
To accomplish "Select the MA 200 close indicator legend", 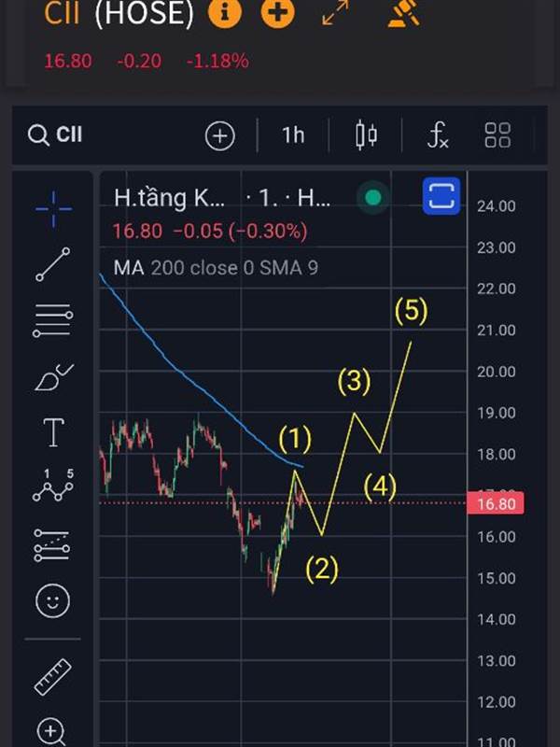I will 216,268.
